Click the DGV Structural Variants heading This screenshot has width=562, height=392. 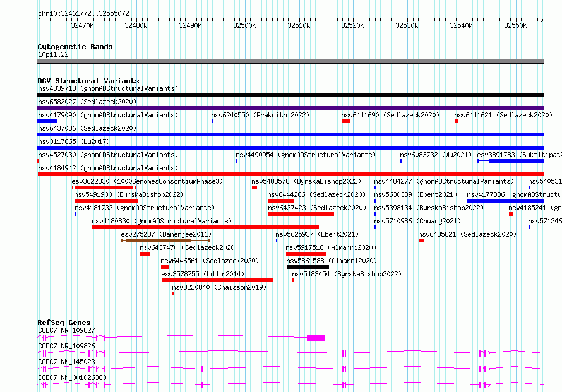pyautogui.click(x=88, y=81)
